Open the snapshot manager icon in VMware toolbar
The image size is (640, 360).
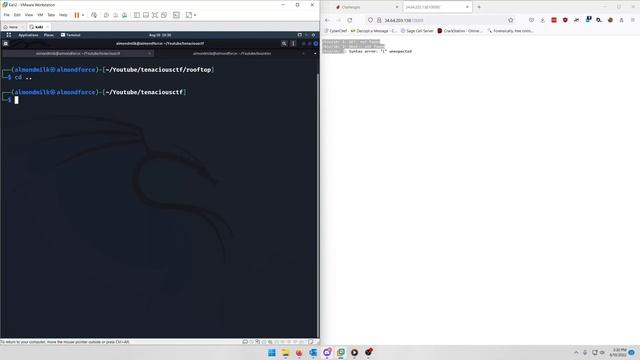coord(124,15)
